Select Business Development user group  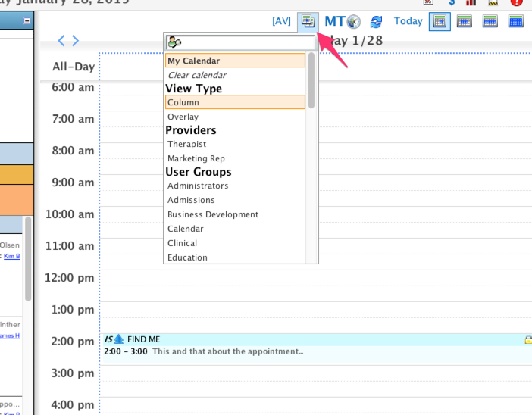213,214
